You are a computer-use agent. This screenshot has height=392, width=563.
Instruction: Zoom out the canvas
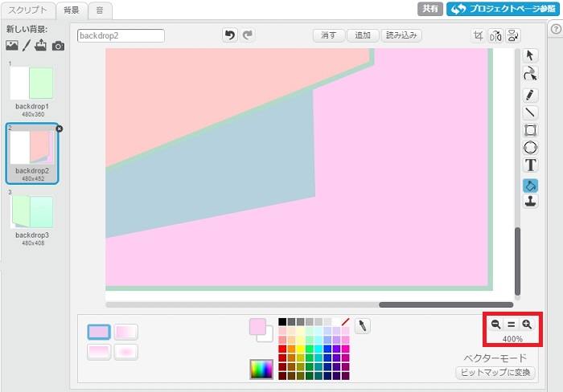(496, 325)
